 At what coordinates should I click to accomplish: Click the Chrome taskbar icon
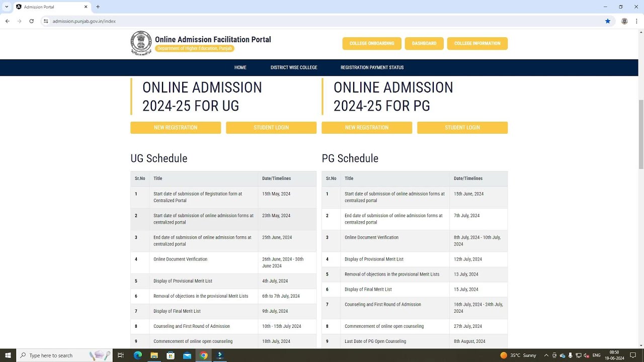click(x=203, y=355)
